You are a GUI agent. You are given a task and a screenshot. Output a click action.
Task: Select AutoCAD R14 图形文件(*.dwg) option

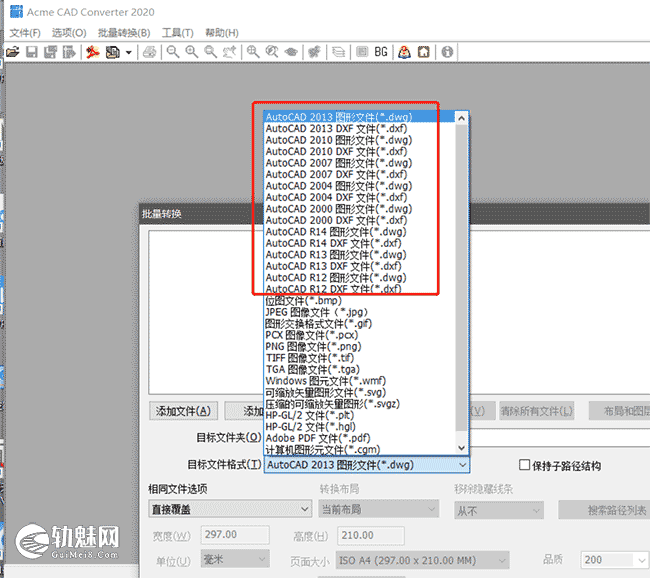click(359, 232)
